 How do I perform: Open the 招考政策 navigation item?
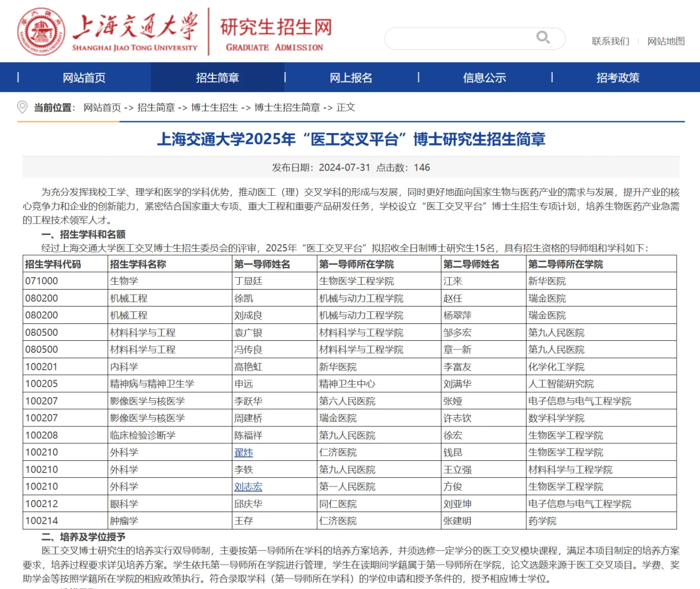pyautogui.click(x=618, y=77)
